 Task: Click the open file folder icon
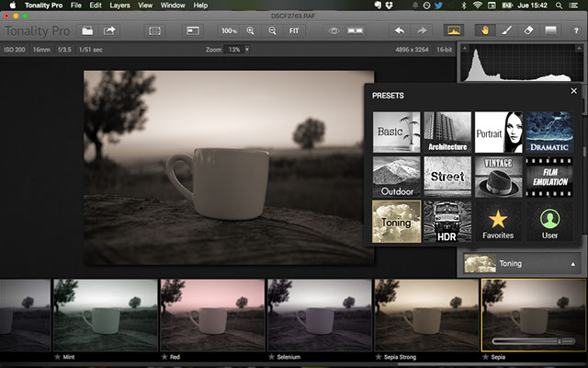click(87, 30)
